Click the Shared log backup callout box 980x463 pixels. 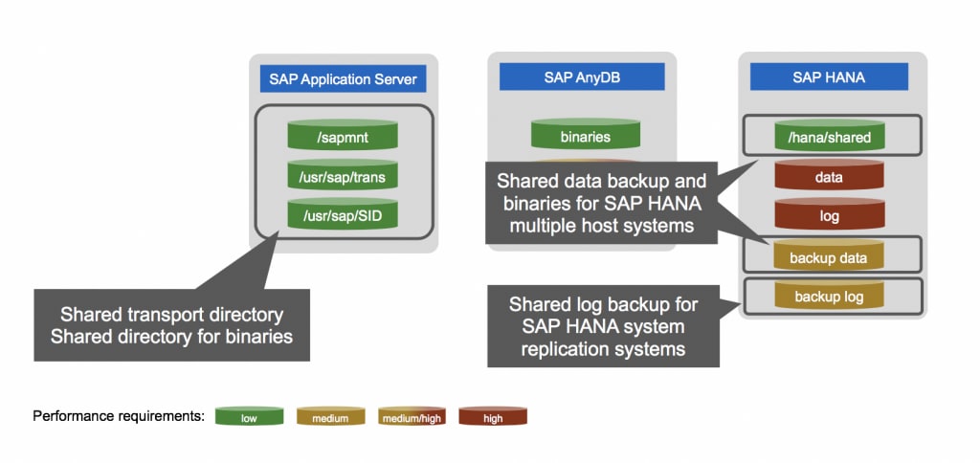[x=603, y=327]
